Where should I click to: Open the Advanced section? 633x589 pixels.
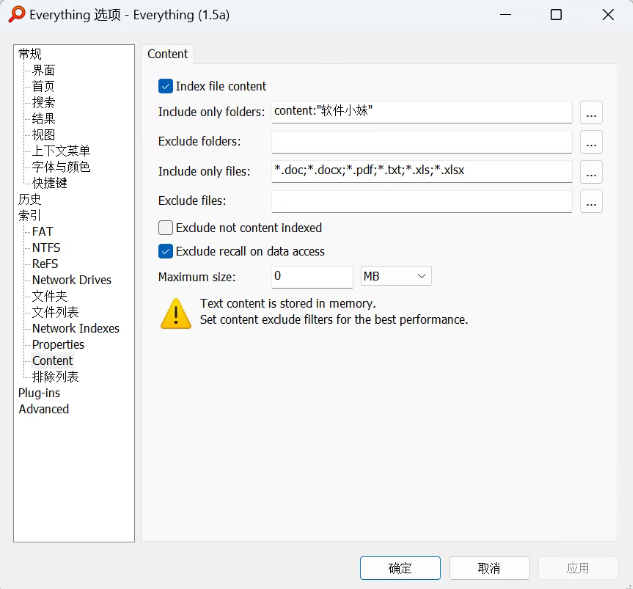pos(44,409)
